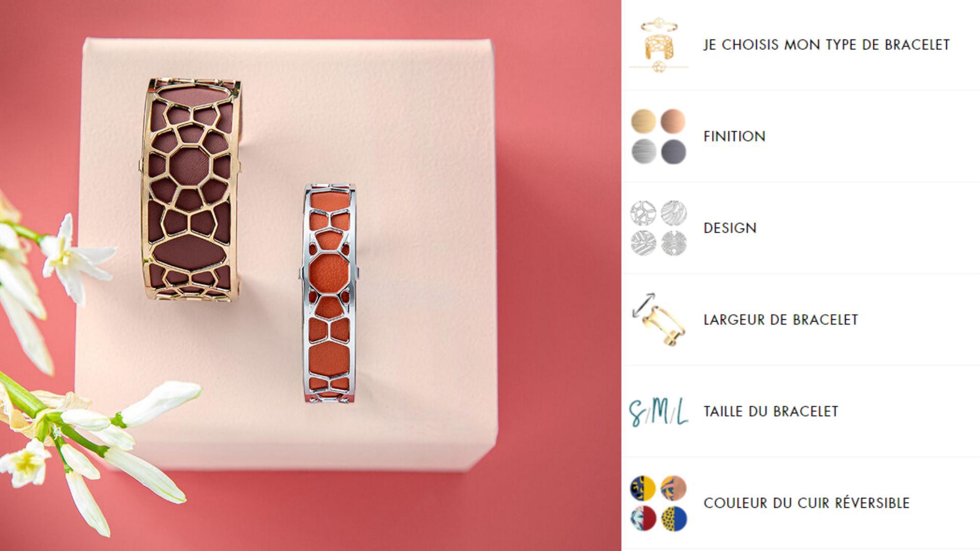
Task: Pick the yellow and navy leather swatch
Action: [x=643, y=488]
